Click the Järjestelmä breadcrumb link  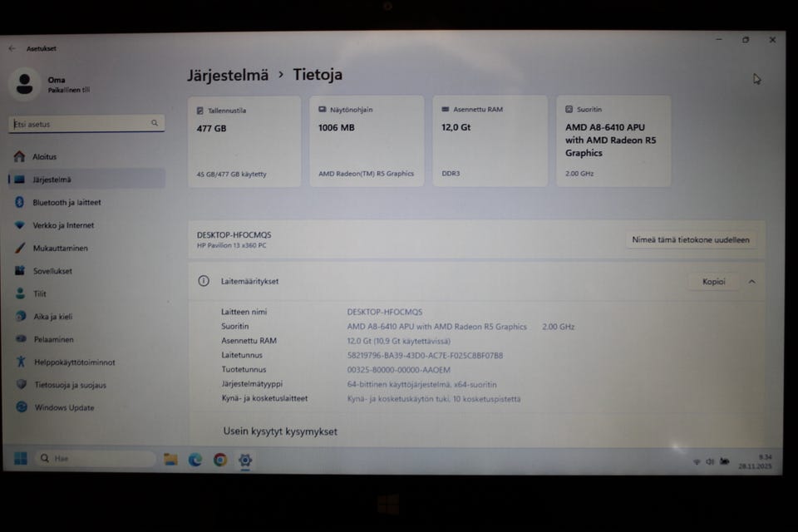click(228, 76)
